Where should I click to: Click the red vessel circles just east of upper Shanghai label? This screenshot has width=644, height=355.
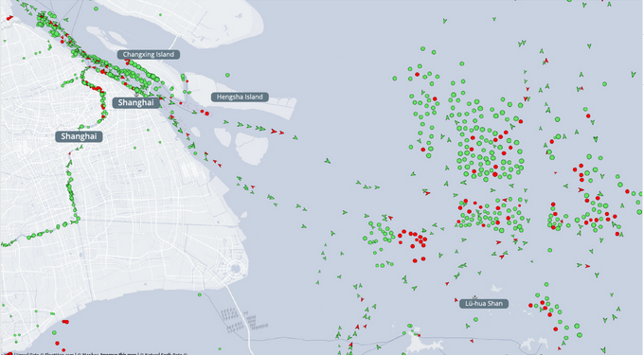click(x=205, y=113)
